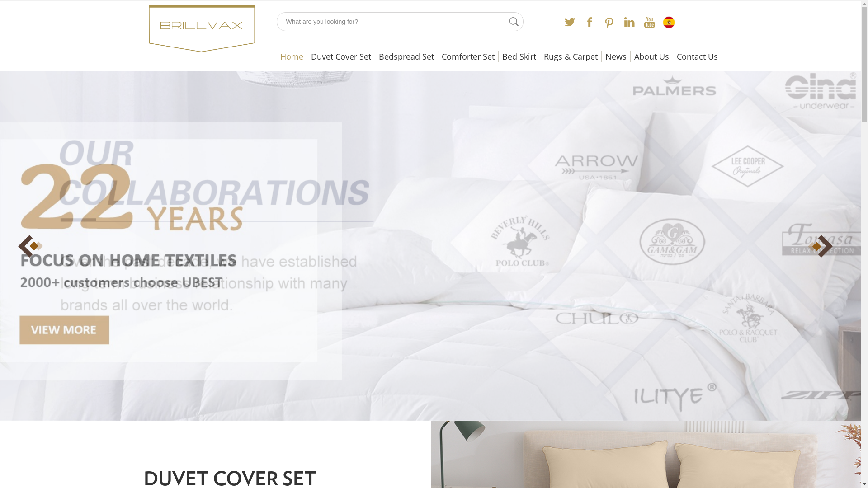868x488 pixels.
Task: Advance to the next banner slide
Action: 821,246
